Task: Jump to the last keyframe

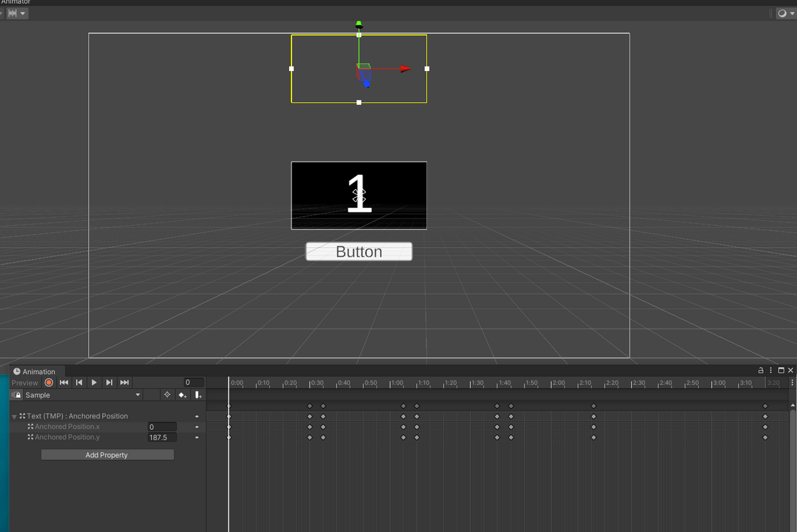Action: [124, 383]
